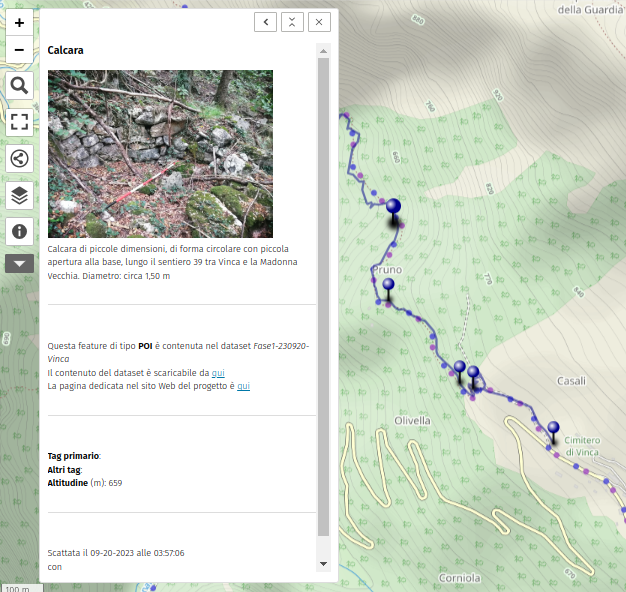626x592 pixels.
Task: Click the 'Scattata il 09-20-2023' timestamp
Action: click(x=116, y=553)
